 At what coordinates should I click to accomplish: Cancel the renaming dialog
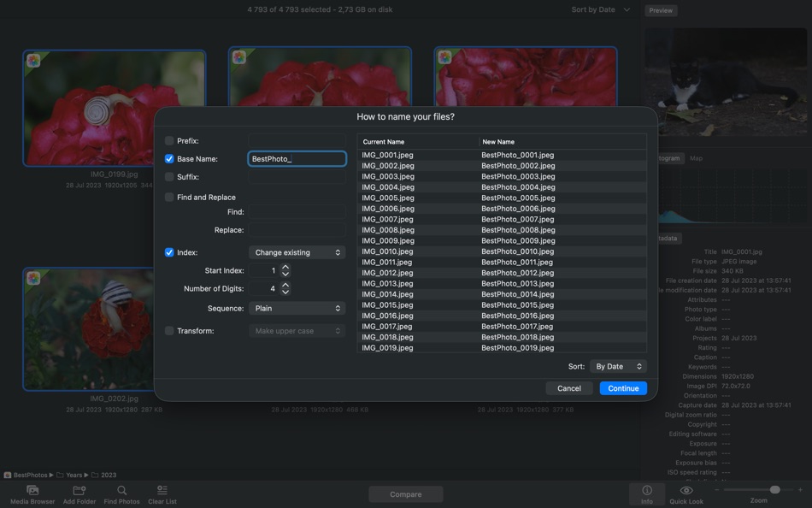click(568, 387)
